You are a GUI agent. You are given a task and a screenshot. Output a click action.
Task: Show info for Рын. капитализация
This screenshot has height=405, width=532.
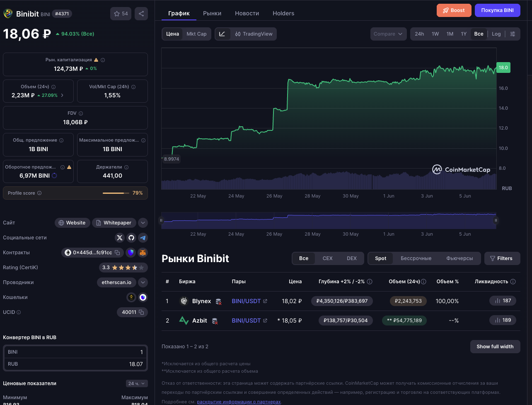pos(103,60)
